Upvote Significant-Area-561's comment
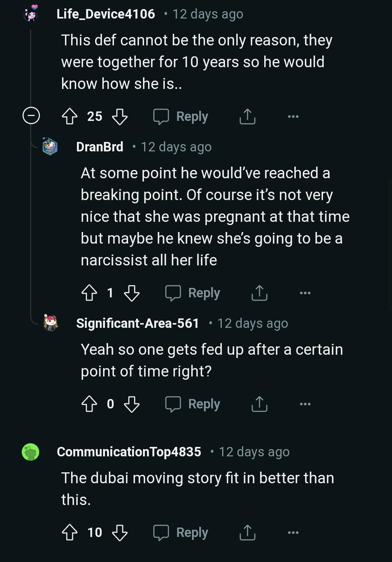392x562 pixels. 89,404
